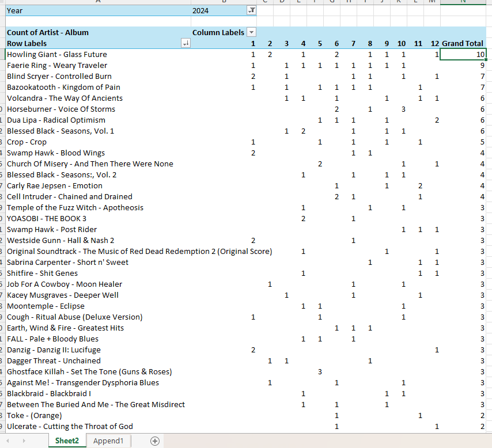Select Faerie Ring grand total value 9
The image size is (492, 448).
pyautogui.click(x=463, y=65)
